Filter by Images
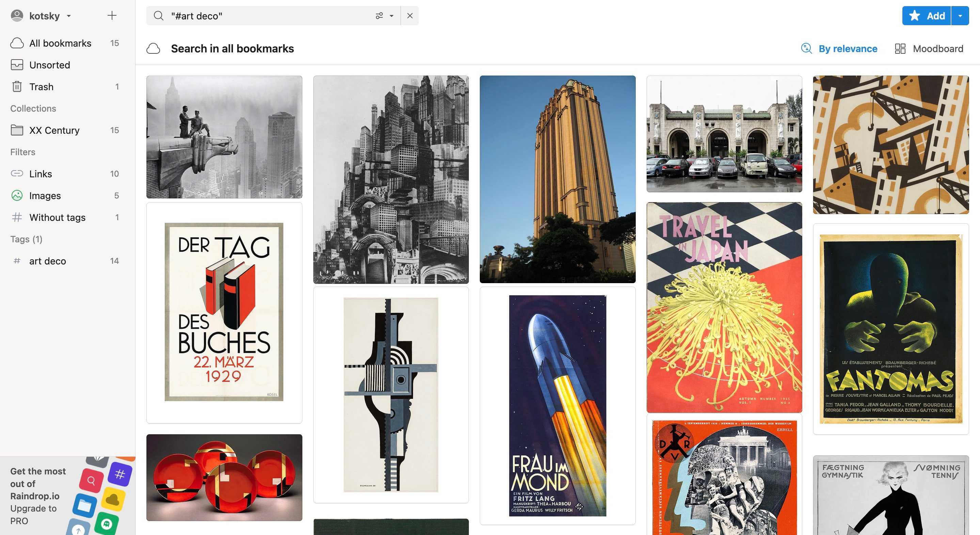 45,195
